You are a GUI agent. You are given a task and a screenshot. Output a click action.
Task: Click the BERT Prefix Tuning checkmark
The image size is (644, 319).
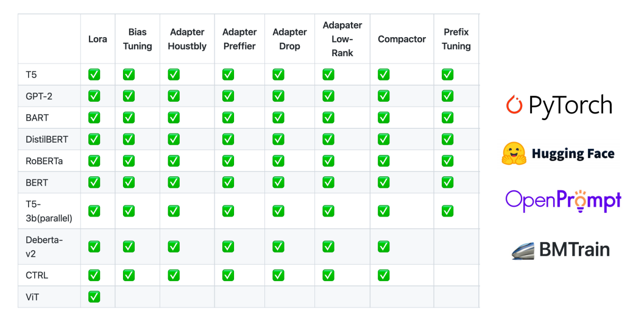447,182
